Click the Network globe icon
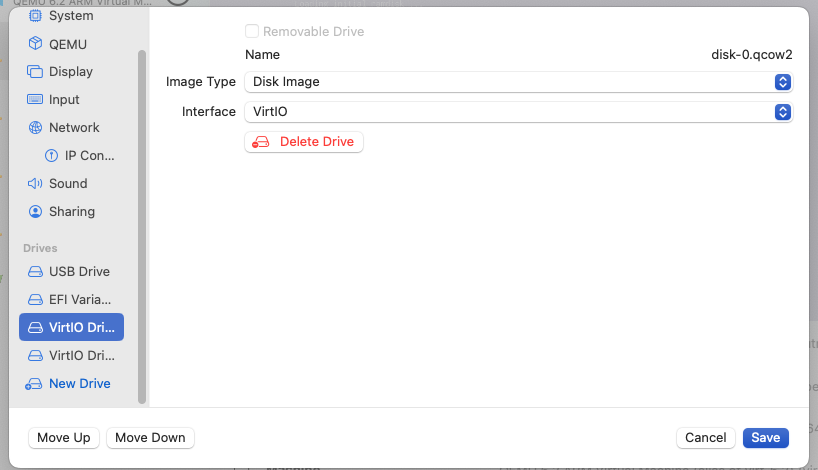The height and width of the screenshot is (470, 818). click(35, 127)
